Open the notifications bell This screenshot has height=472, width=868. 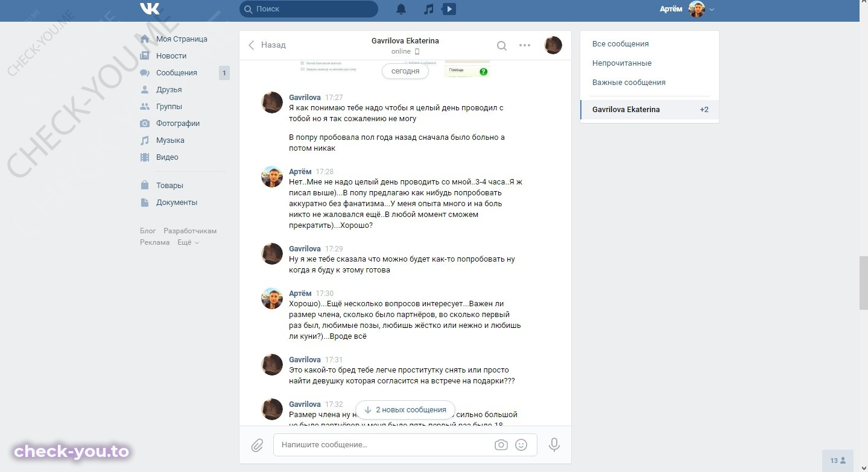(x=401, y=9)
